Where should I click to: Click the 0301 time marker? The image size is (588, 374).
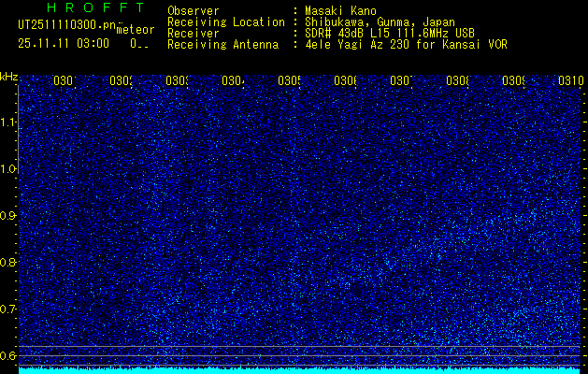(65, 80)
